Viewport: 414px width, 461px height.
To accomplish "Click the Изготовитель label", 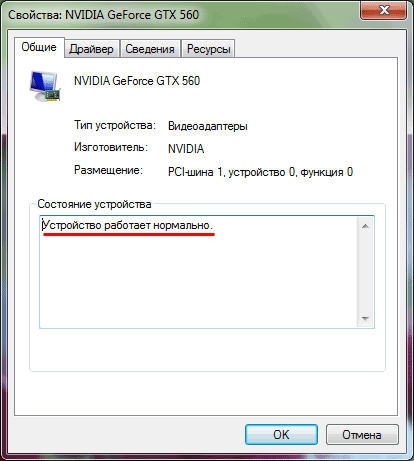I will (x=111, y=147).
